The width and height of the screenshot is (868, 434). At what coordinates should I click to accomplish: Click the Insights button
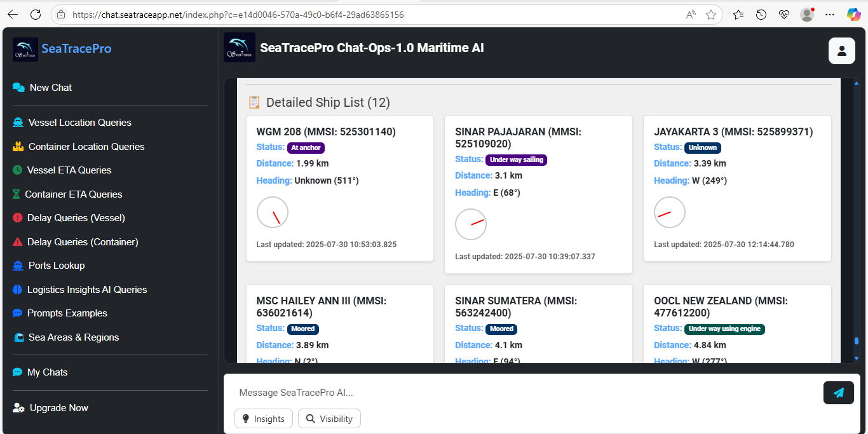[264, 419]
